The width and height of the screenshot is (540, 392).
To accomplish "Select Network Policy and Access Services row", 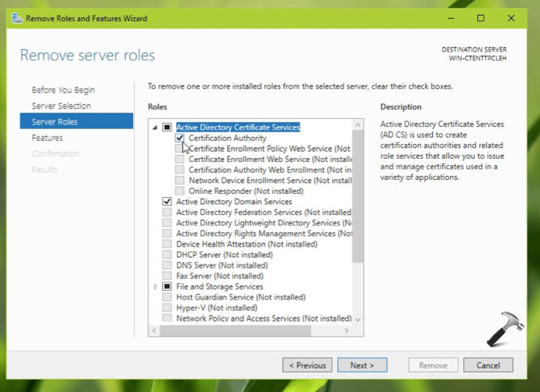I will (x=264, y=318).
